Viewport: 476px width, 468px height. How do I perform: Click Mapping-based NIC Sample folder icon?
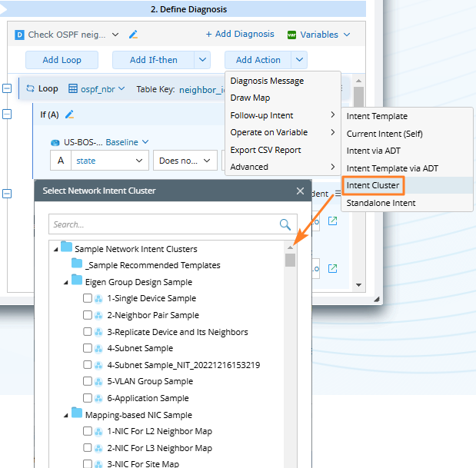(x=77, y=413)
